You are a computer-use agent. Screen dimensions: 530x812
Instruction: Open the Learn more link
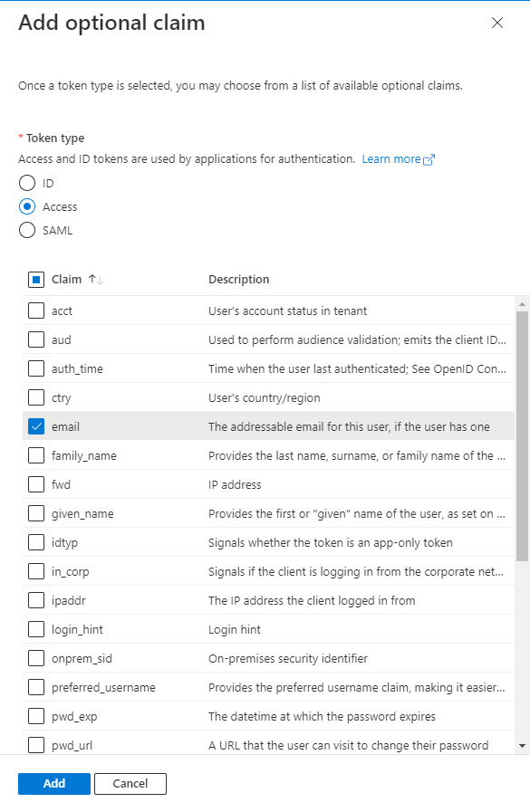398,159
